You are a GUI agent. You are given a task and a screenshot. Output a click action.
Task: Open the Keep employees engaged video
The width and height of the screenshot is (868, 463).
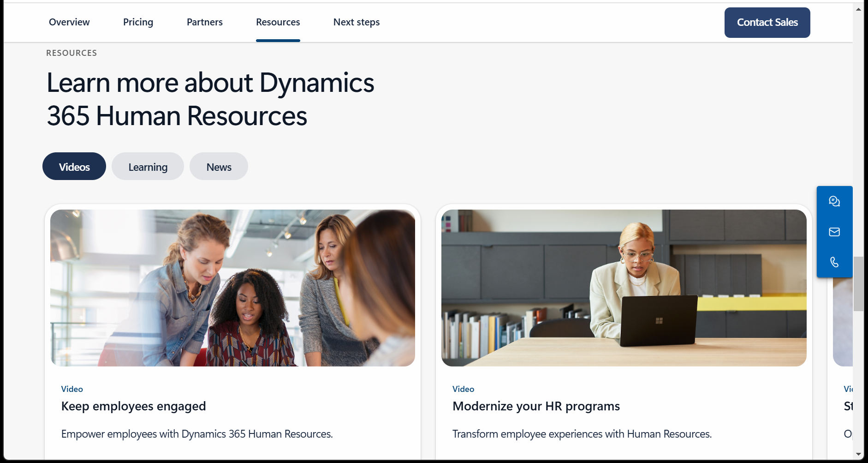tap(133, 406)
